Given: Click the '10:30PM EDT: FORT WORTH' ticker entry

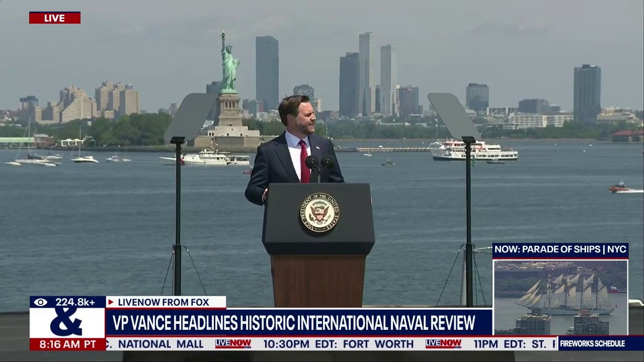Looking at the screenshot, I should point(338,344).
